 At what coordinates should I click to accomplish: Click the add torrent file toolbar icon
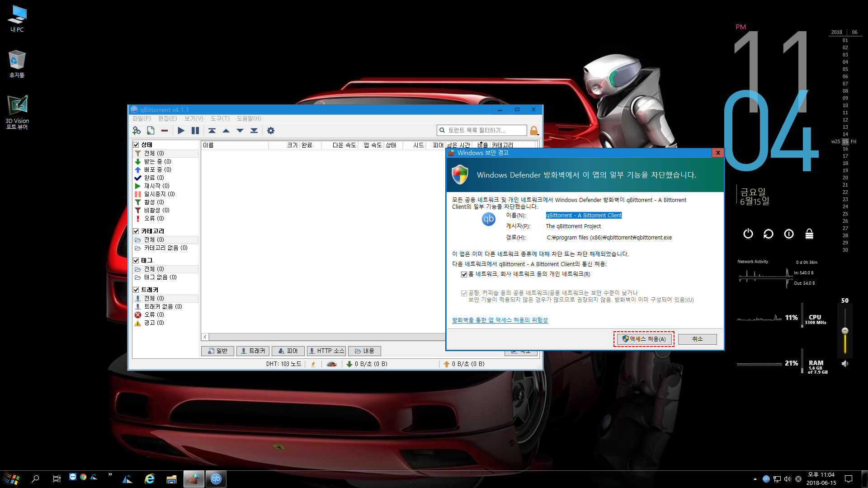(x=151, y=131)
